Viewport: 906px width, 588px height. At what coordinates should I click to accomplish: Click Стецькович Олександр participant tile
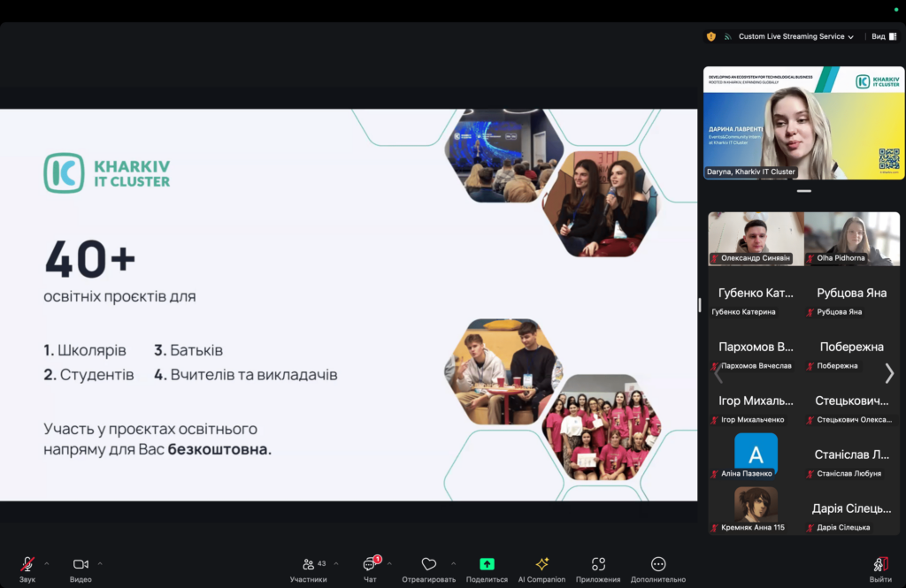coord(852,401)
